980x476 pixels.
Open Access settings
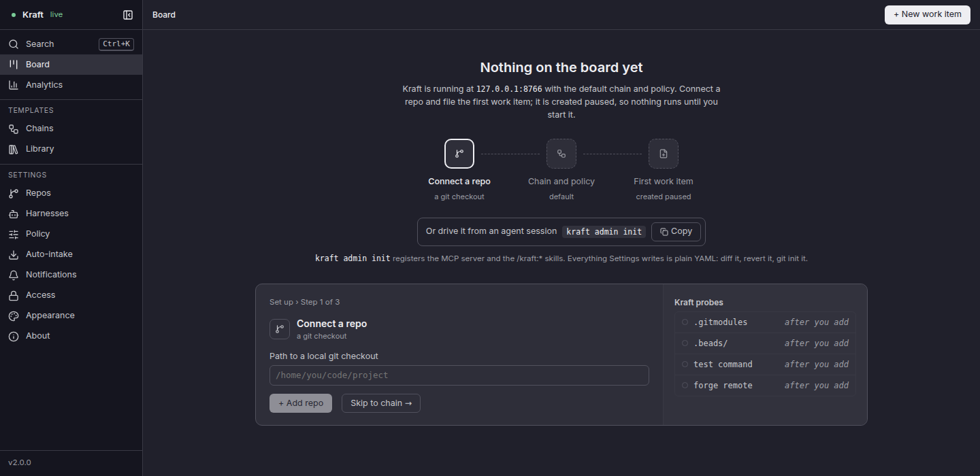pyautogui.click(x=71, y=295)
